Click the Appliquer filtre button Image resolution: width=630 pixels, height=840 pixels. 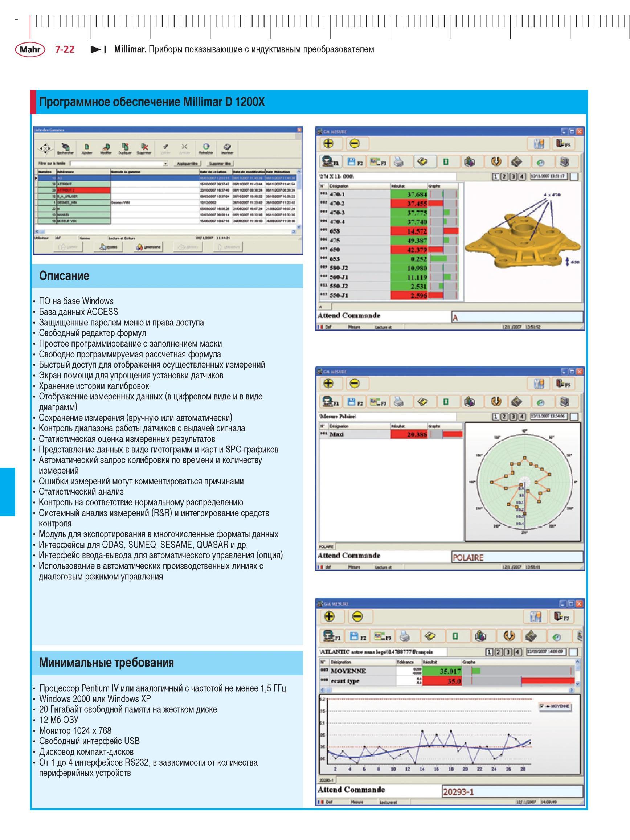click(188, 164)
